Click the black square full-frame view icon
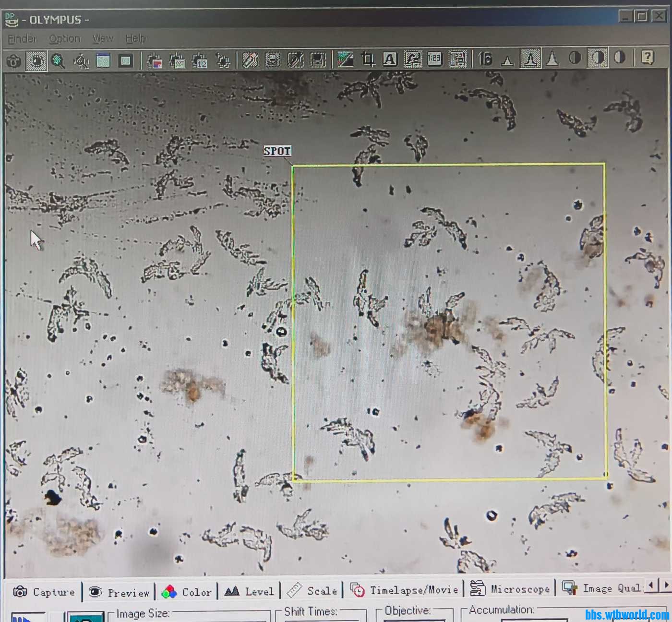 click(126, 61)
